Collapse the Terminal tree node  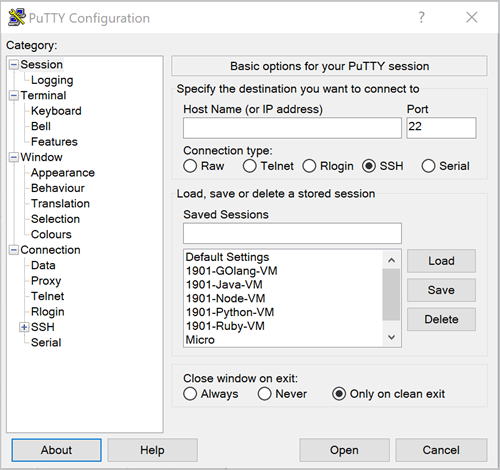14,96
